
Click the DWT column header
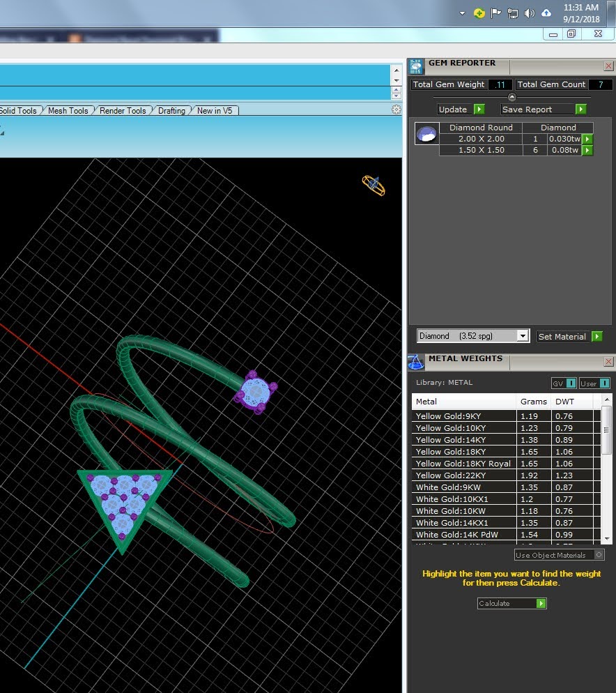pyautogui.click(x=572, y=402)
